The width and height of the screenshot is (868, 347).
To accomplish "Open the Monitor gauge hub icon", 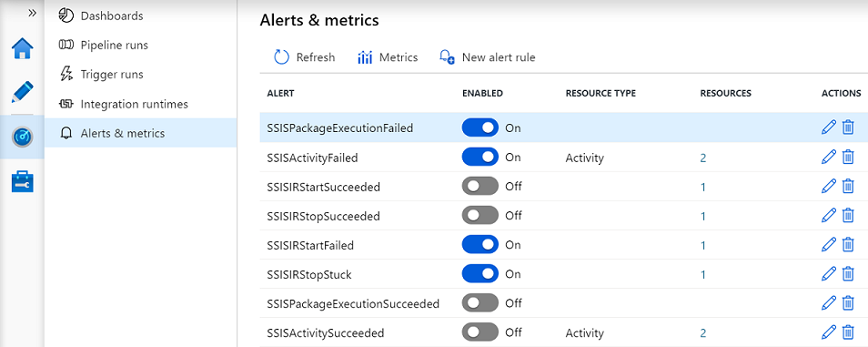I will pyautogui.click(x=23, y=136).
